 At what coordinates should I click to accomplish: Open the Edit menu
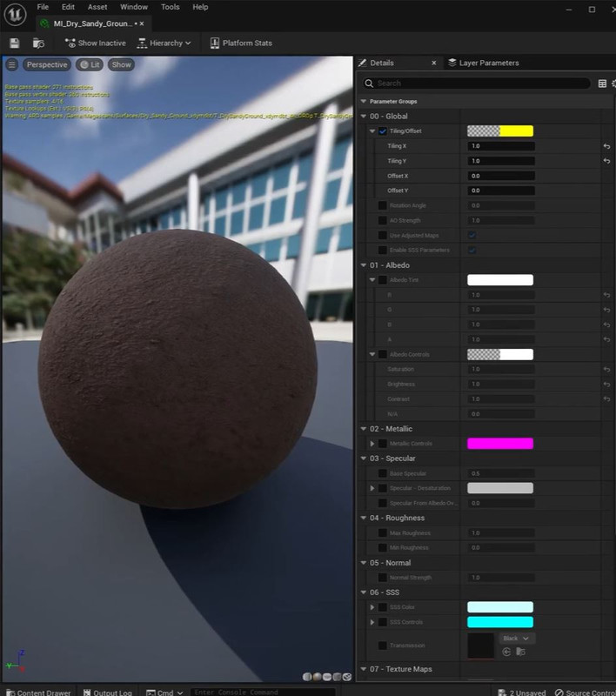click(x=68, y=7)
